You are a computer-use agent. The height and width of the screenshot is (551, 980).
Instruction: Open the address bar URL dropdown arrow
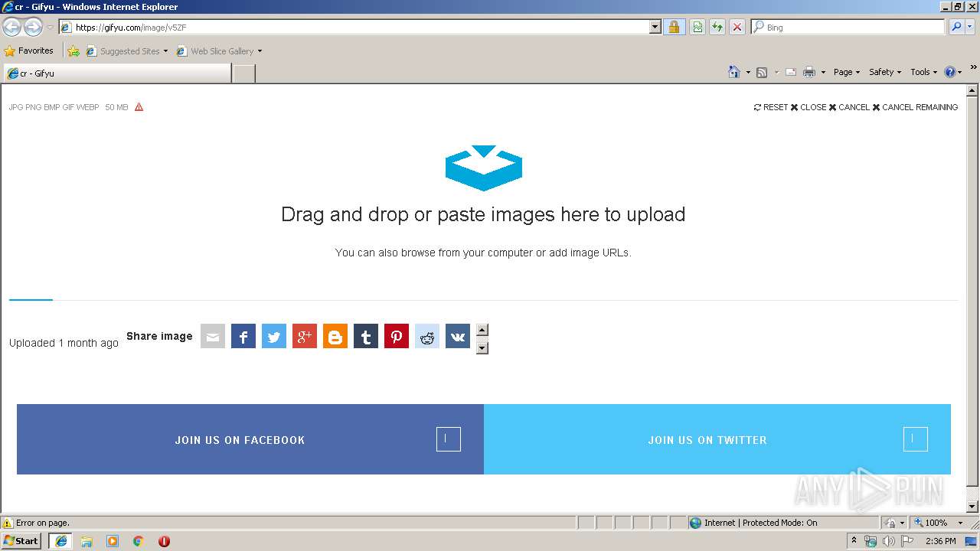click(x=655, y=27)
